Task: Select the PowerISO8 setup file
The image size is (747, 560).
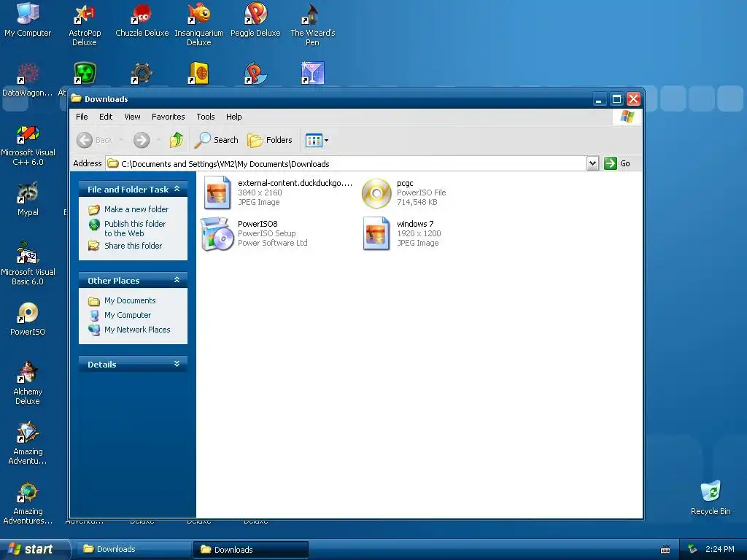Action: [x=254, y=233]
